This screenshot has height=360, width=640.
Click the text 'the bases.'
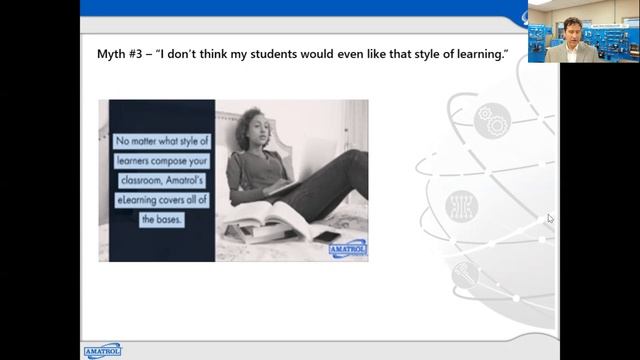pos(162,220)
